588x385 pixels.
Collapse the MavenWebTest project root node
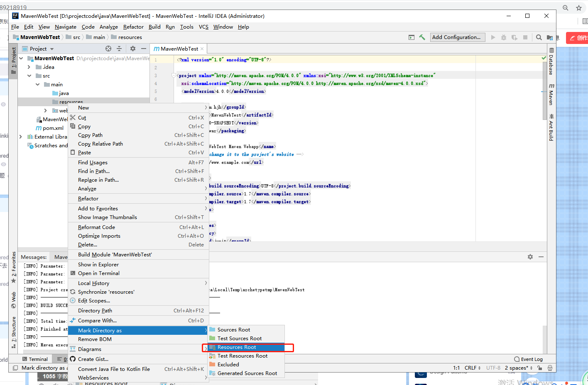(21, 58)
